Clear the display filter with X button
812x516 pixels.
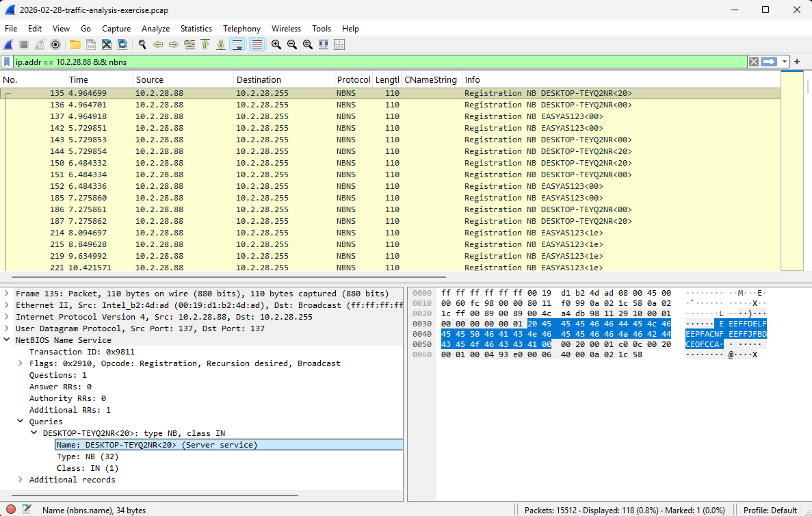click(753, 62)
